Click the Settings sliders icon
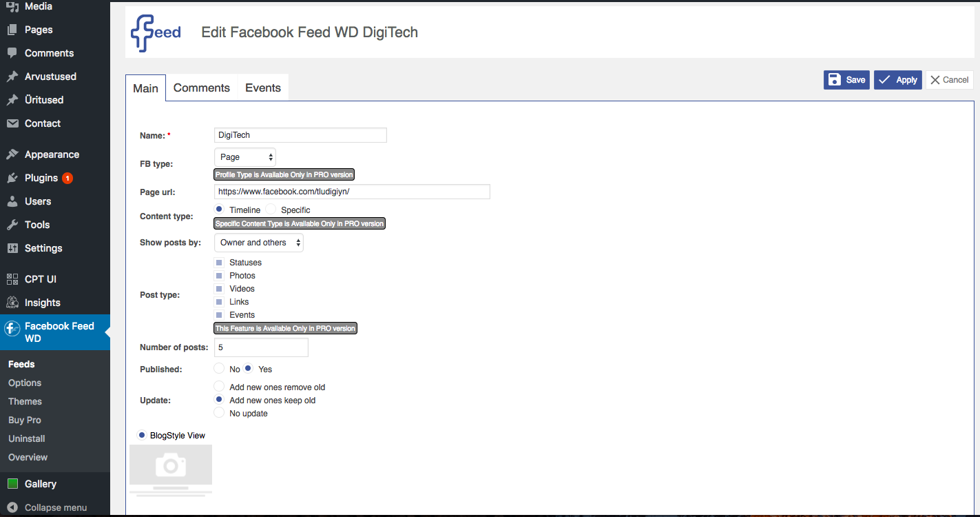The width and height of the screenshot is (980, 517). (12, 248)
